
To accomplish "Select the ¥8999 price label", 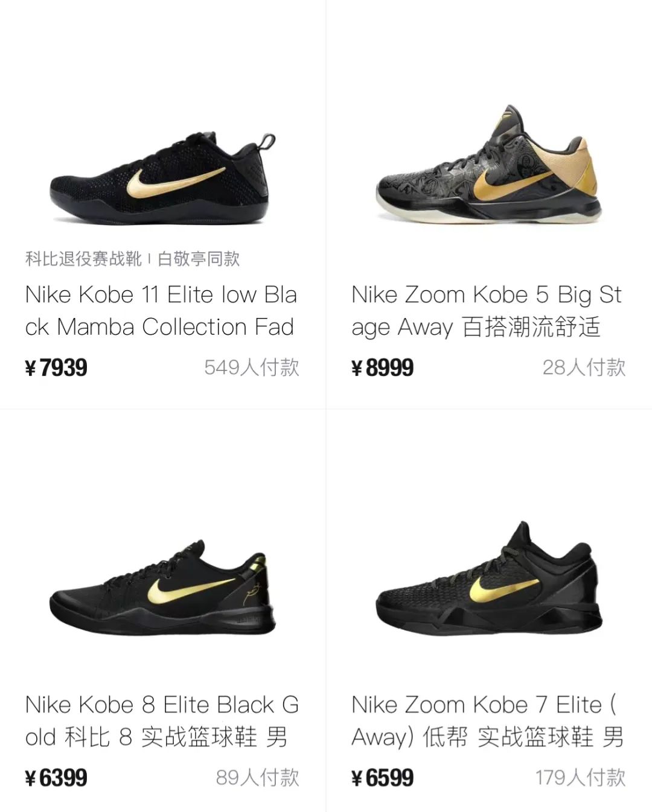I will 383,367.
